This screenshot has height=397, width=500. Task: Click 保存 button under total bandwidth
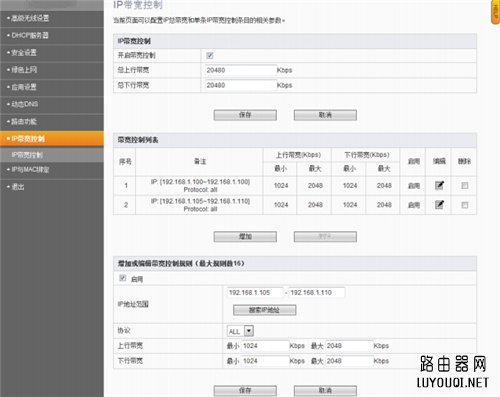click(245, 115)
